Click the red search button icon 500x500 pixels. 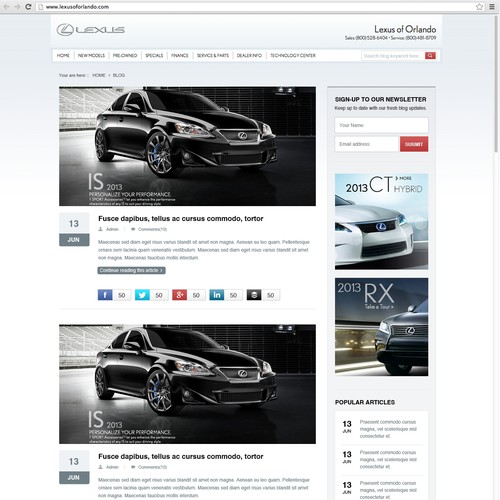tap(430, 56)
